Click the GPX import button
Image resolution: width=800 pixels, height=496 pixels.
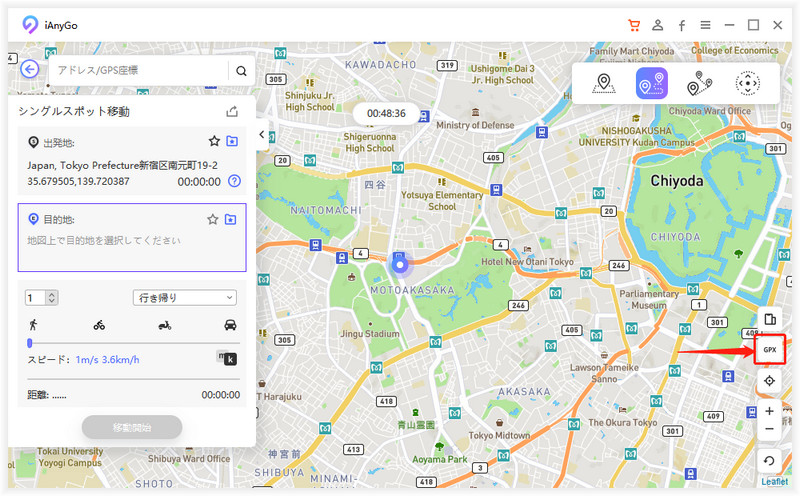pyautogui.click(x=769, y=350)
